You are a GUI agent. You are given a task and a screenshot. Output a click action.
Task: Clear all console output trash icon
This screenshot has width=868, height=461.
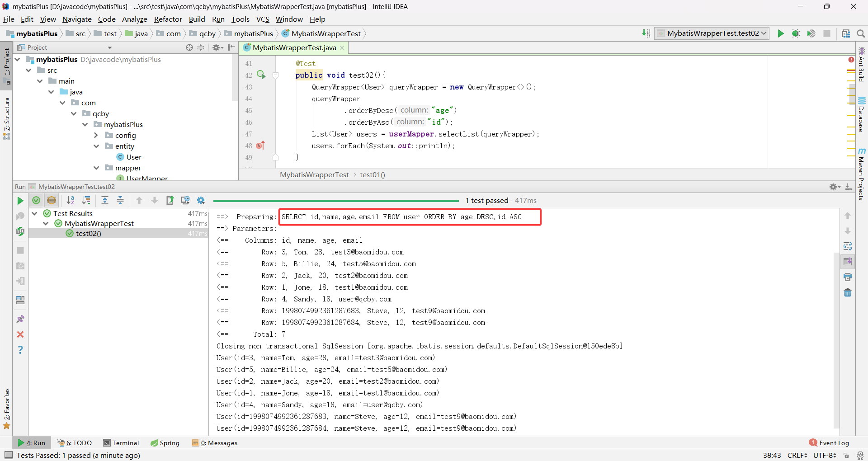[848, 292]
